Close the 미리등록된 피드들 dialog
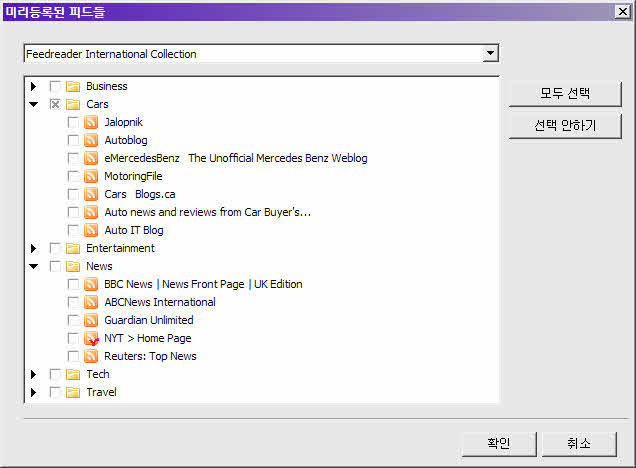Image resolution: width=636 pixels, height=468 pixels. pyautogui.click(x=622, y=11)
